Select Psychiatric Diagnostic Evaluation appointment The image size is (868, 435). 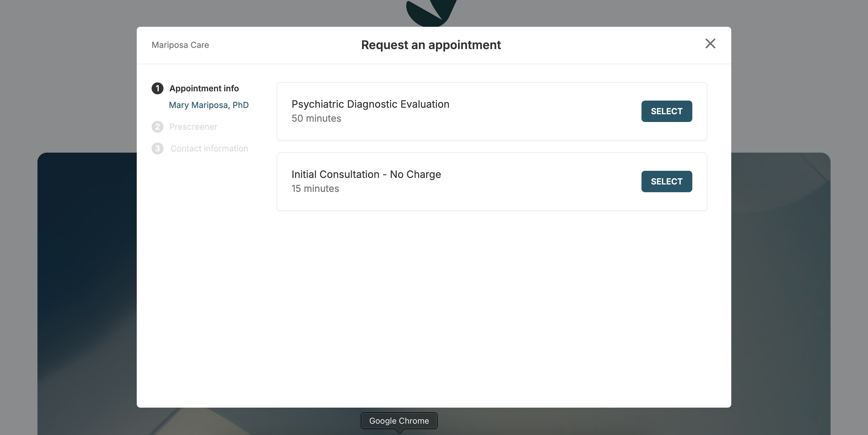coord(666,111)
